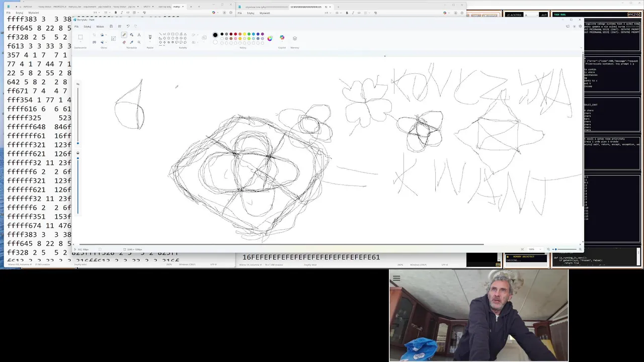
Task: Pick the yellow color swatch in Paint palette
Action: coord(245,34)
